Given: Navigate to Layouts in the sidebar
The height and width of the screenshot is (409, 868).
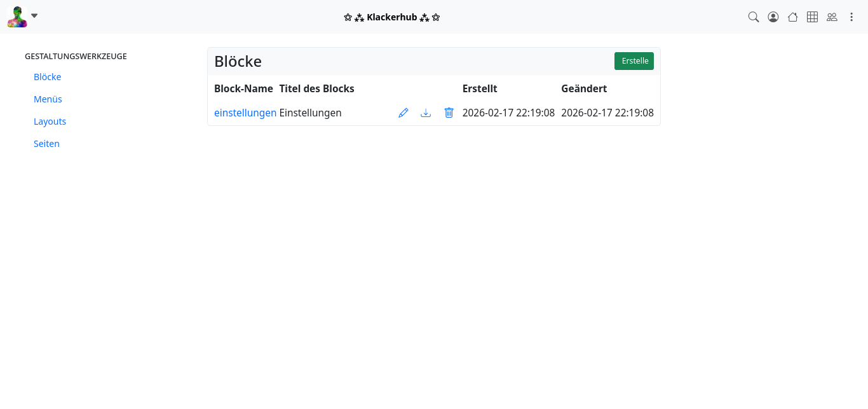Looking at the screenshot, I should point(50,121).
